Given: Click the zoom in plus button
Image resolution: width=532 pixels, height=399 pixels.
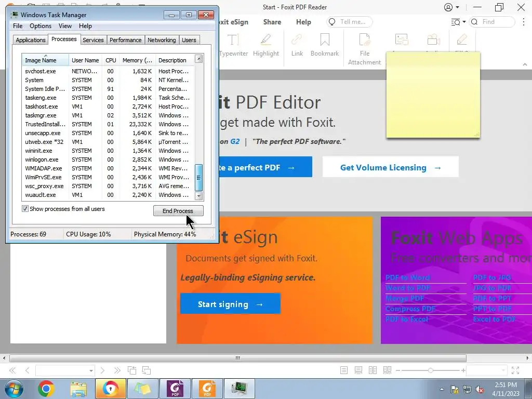Looking at the screenshot, I should point(463,370).
